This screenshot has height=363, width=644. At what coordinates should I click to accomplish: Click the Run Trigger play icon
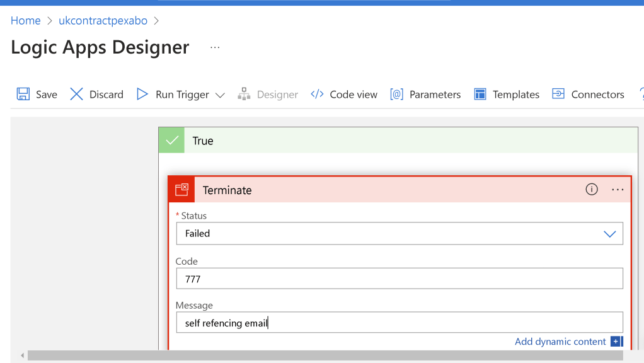click(x=142, y=94)
